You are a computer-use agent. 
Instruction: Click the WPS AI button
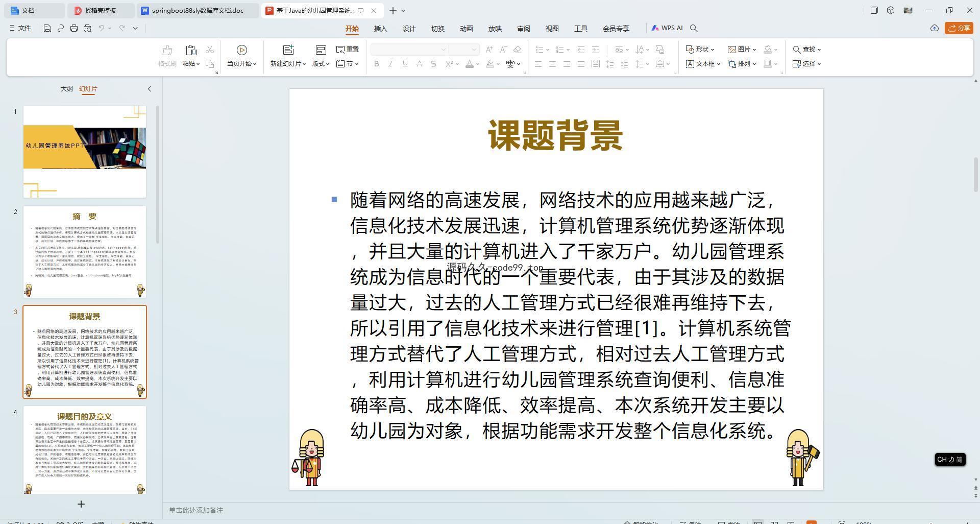[667, 28]
